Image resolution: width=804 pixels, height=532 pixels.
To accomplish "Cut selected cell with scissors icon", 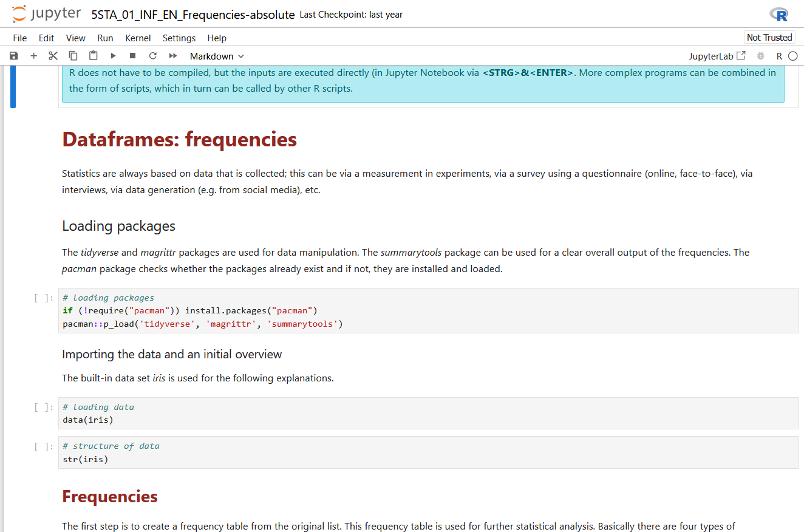I will coord(53,56).
